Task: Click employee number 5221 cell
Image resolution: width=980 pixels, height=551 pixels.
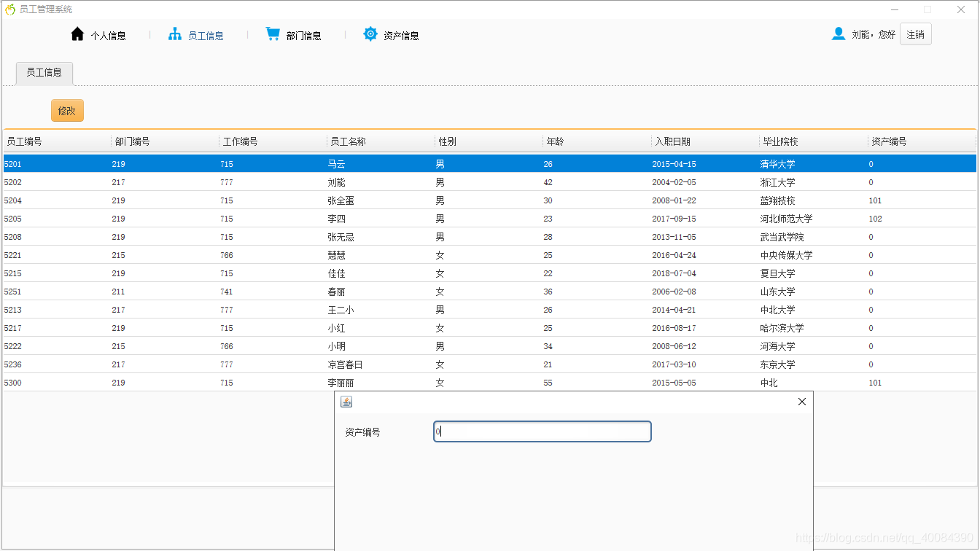Action: 57,255
